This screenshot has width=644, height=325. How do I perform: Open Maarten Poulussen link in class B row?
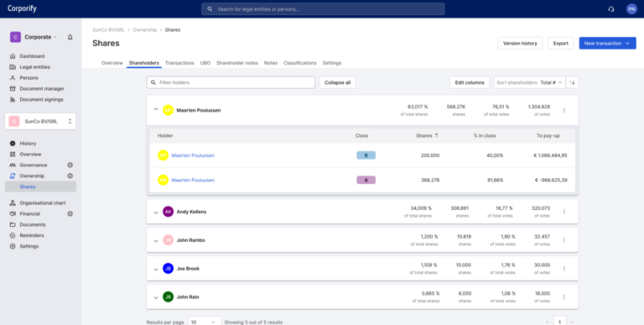click(193, 155)
